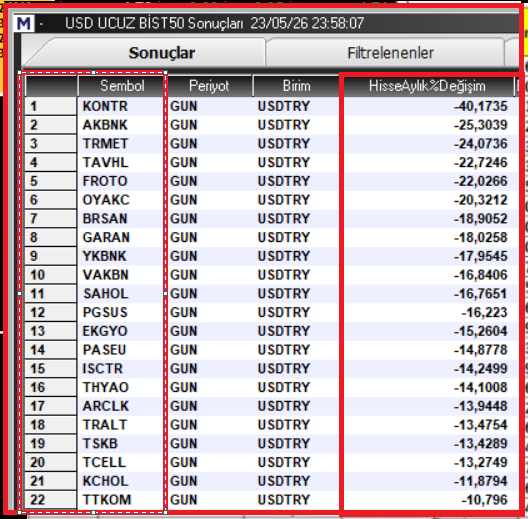
Task: Click the value -15,2604 for EKGYO
Action: [481, 331]
